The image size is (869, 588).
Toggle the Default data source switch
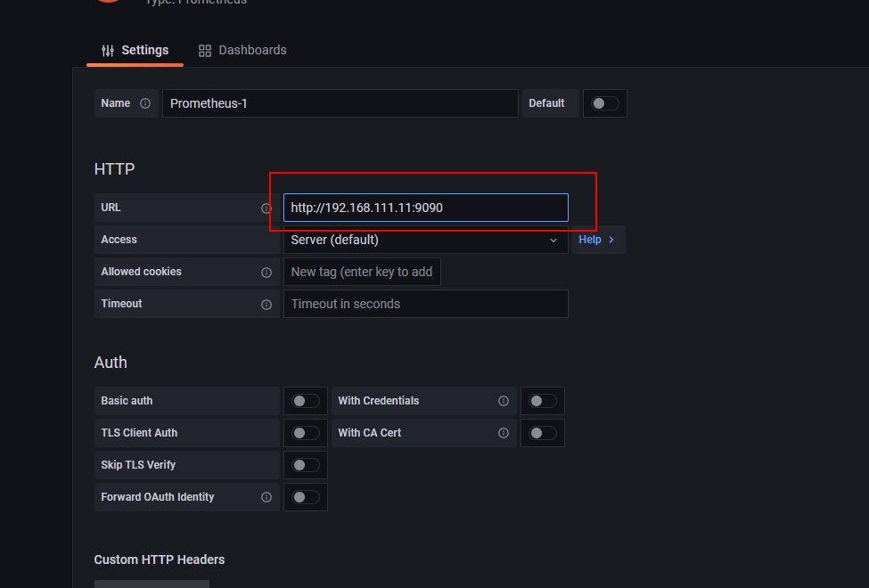click(x=604, y=103)
